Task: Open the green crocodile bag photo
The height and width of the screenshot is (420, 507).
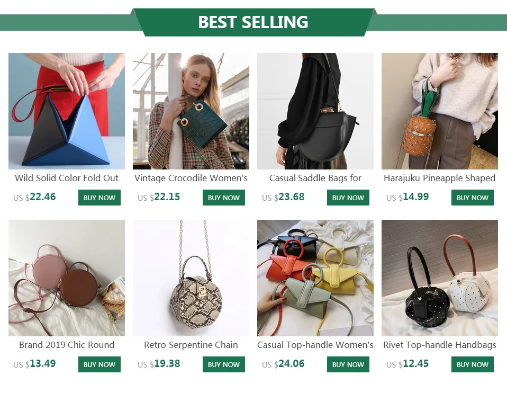Action: [x=191, y=111]
